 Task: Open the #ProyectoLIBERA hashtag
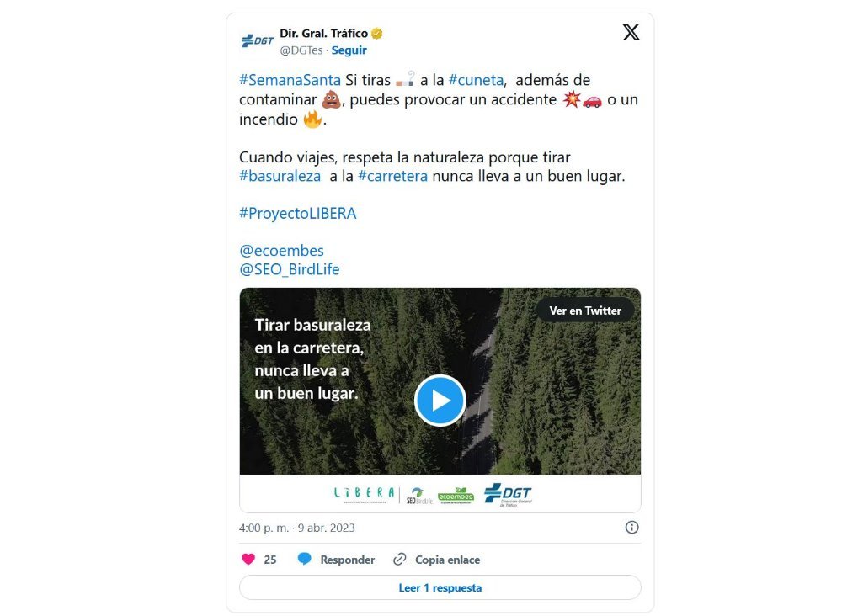(x=298, y=214)
